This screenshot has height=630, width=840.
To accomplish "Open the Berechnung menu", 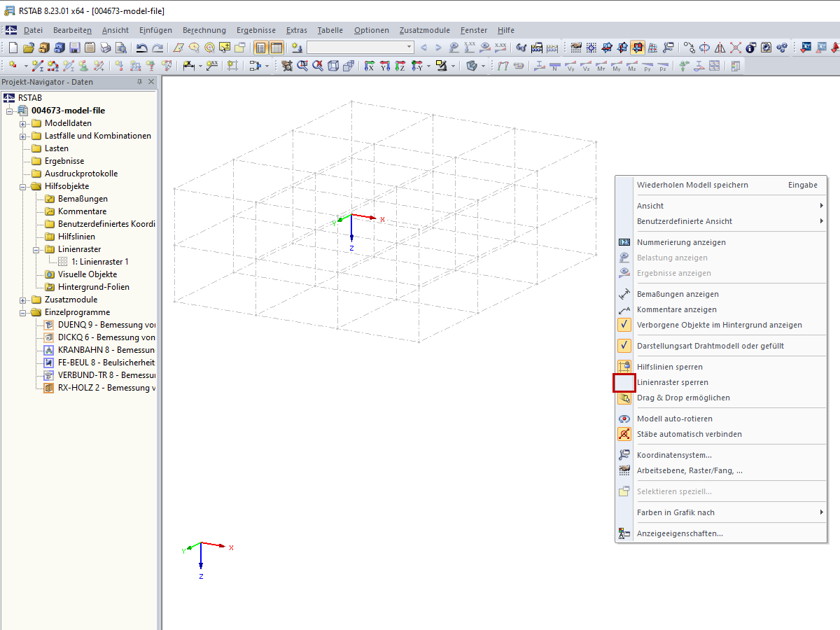I will (x=204, y=30).
